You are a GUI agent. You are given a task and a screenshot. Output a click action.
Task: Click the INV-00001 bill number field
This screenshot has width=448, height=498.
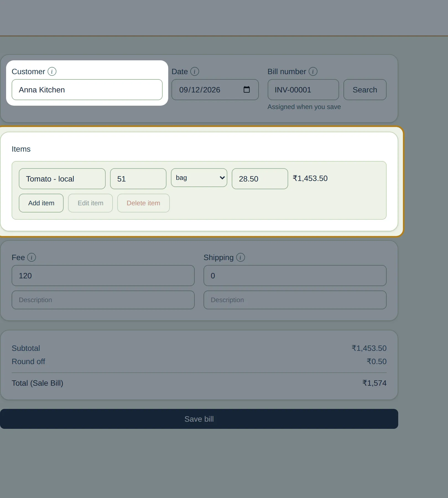tap(303, 90)
